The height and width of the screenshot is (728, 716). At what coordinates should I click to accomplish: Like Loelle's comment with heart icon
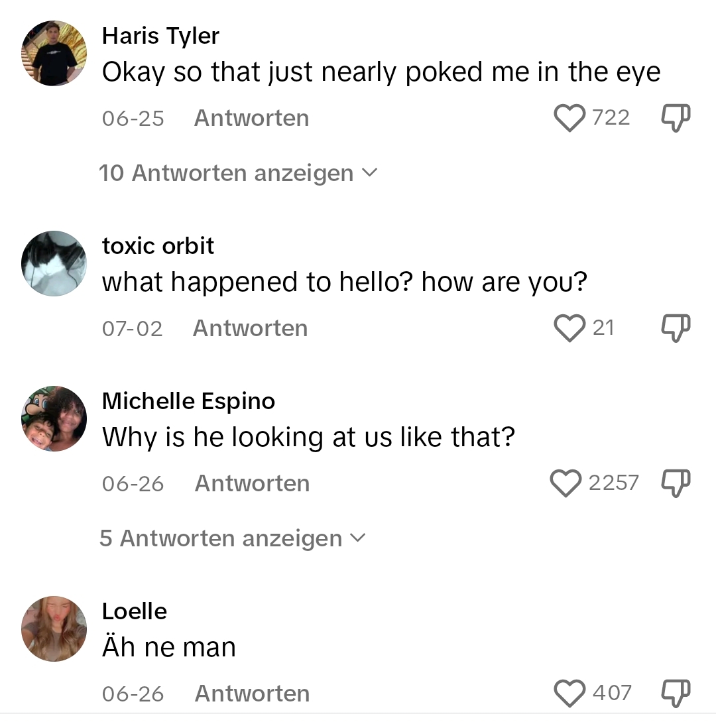(569, 693)
